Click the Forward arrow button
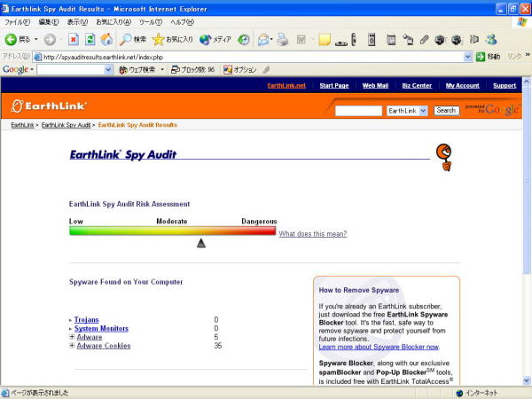Viewport: 532px width, 399px height. [50, 40]
